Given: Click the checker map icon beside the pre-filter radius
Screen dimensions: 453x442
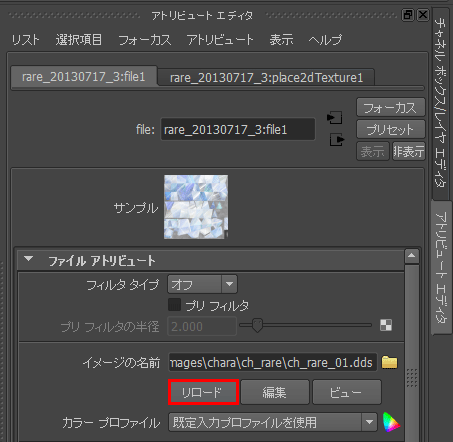Looking at the screenshot, I should click(386, 325).
